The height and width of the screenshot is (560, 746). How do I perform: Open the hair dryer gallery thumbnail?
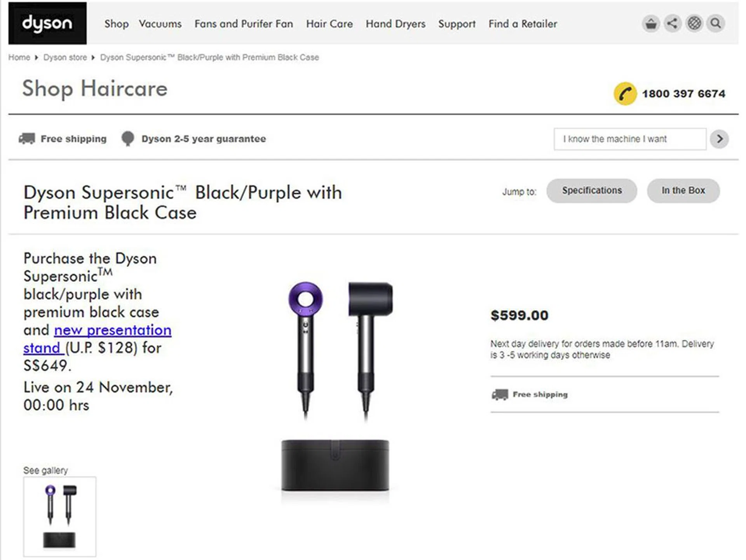coord(59,517)
